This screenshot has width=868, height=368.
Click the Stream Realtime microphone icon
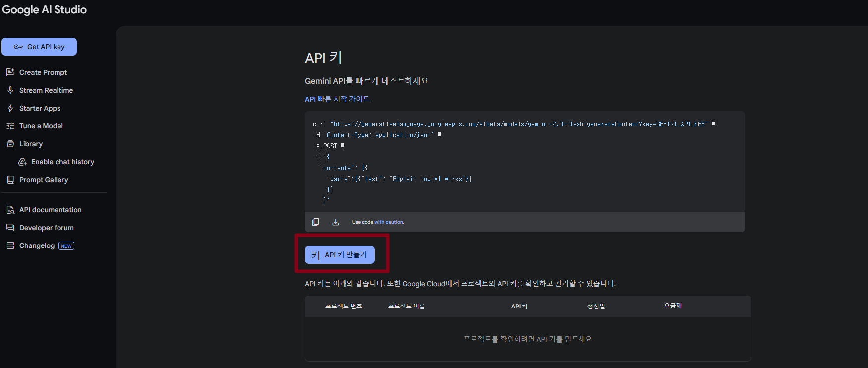click(10, 90)
